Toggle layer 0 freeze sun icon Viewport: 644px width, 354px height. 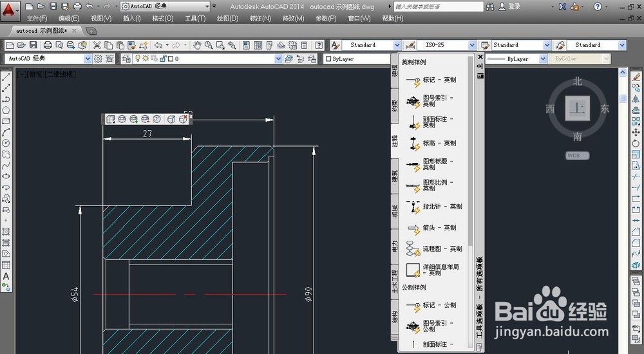click(x=146, y=59)
